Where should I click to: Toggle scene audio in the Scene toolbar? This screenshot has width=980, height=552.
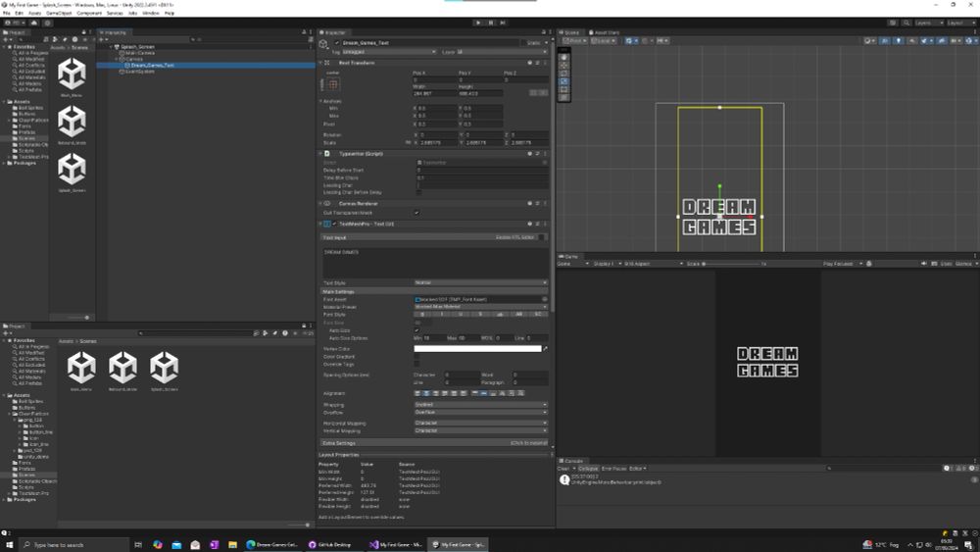tap(912, 40)
